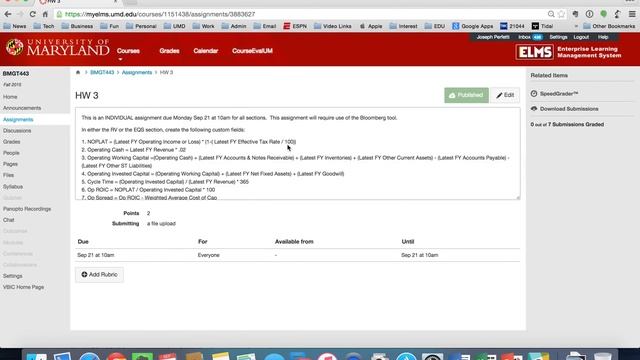Screen dimensions: 640x360
Task: Open the Courses dropdown menu
Action: click(128, 51)
